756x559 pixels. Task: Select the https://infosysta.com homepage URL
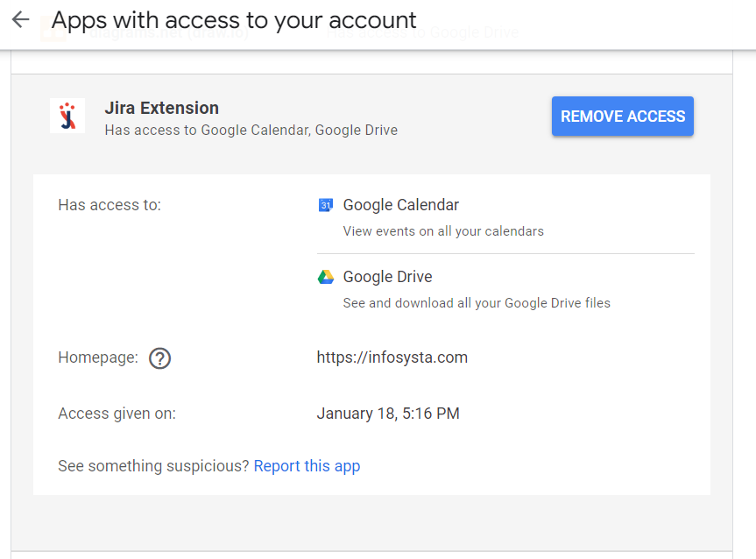coord(392,357)
